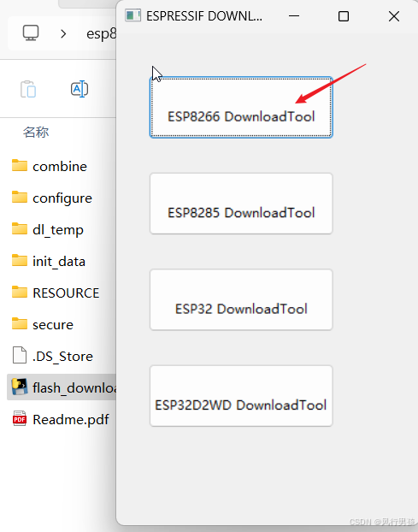Open the ESP8266 DownloadTool

click(x=241, y=107)
